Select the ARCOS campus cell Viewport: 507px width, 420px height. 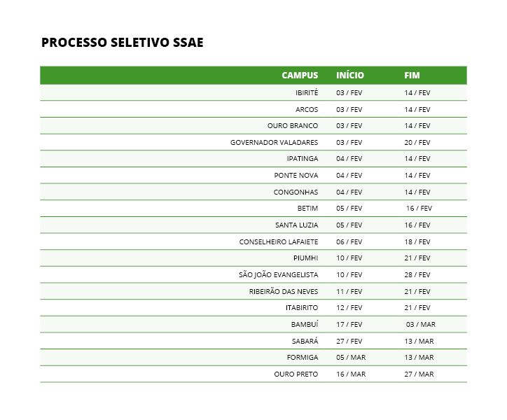coord(307,109)
